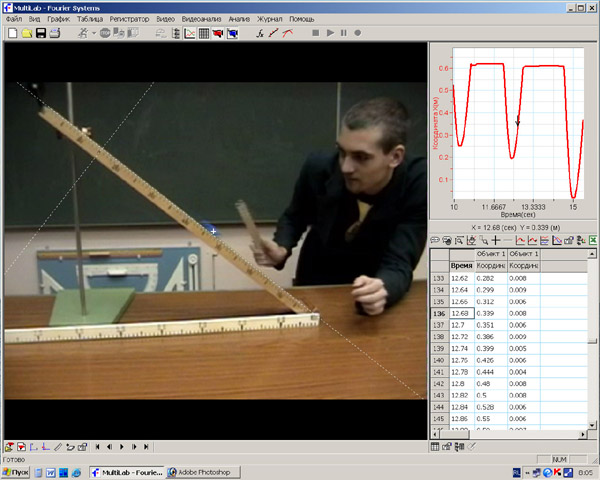The height and width of the screenshot is (480, 600).
Task: Click the Stop recording square button
Action: 315,33
